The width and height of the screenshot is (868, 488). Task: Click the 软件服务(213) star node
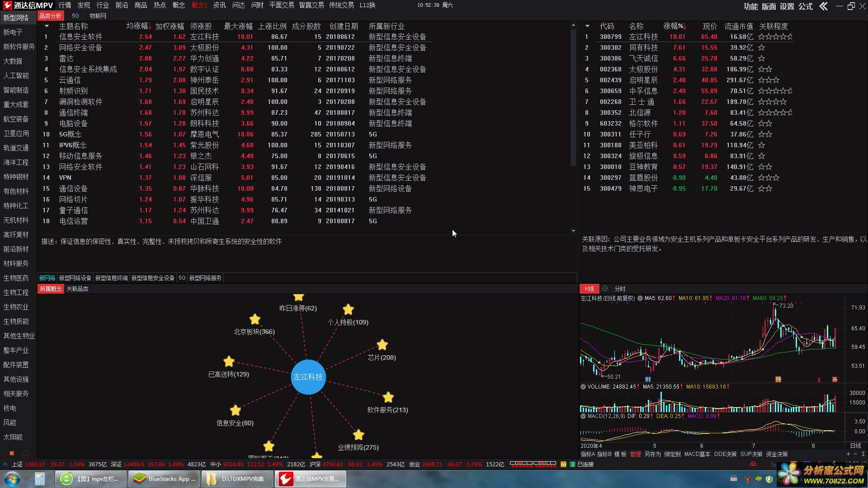pyautogui.click(x=388, y=397)
